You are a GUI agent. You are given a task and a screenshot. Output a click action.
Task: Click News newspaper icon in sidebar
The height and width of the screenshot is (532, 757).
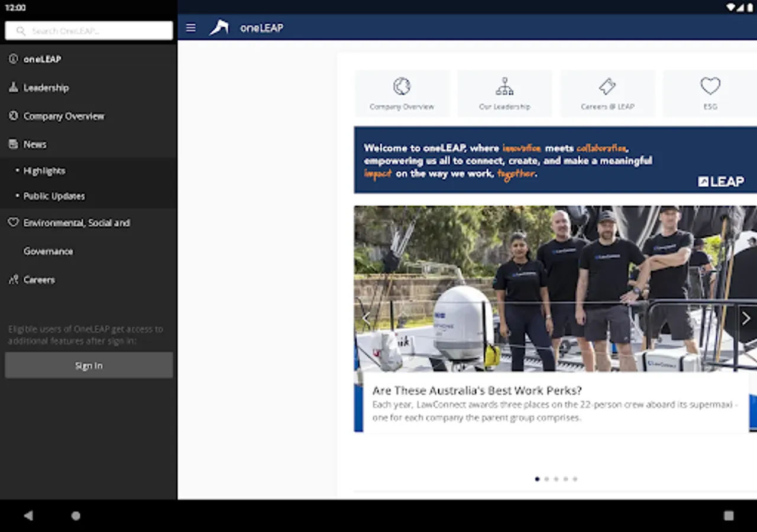(13, 144)
